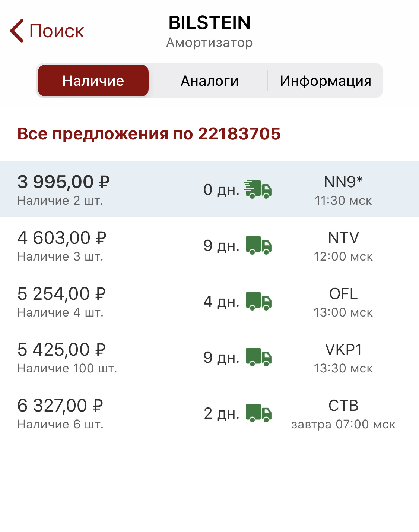Go back to Поиск
Screen dimensions: 419x532
pyautogui.click(x=57, y=31)
